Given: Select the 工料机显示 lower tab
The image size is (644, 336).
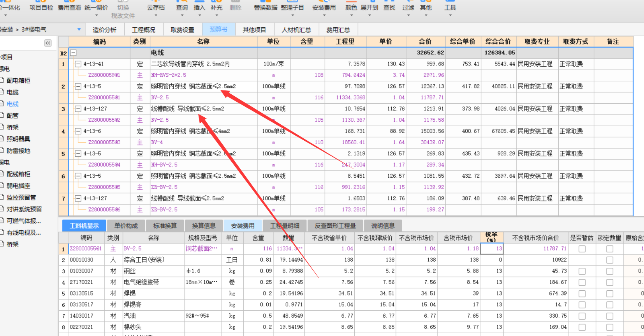Looking at the screenshot, I should (84, 226).
